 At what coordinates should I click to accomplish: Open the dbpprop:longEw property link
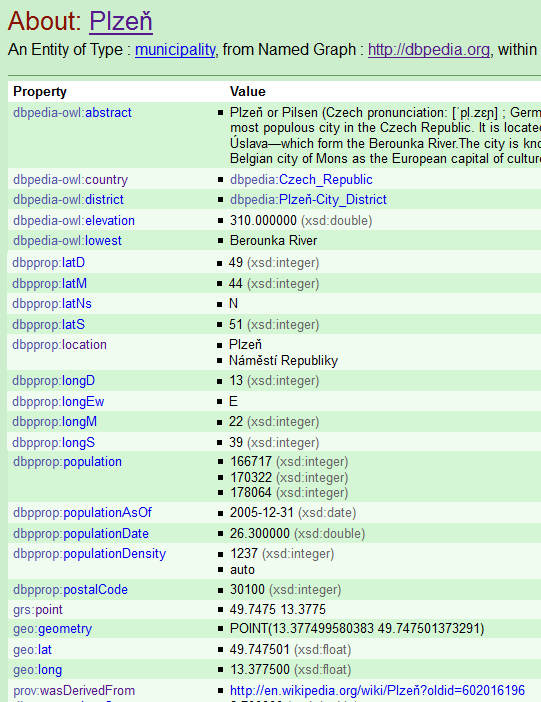coord(58,402)
